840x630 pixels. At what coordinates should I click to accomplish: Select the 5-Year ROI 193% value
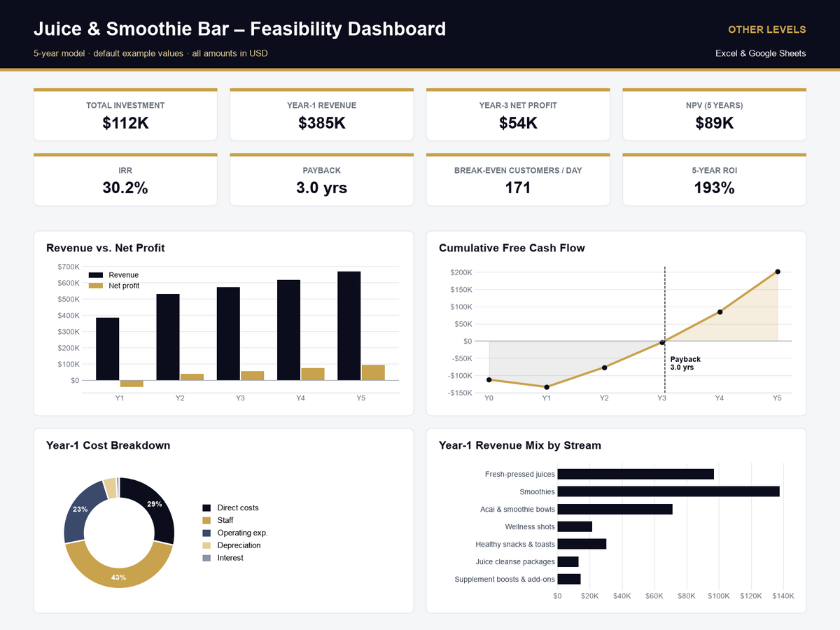714,188
